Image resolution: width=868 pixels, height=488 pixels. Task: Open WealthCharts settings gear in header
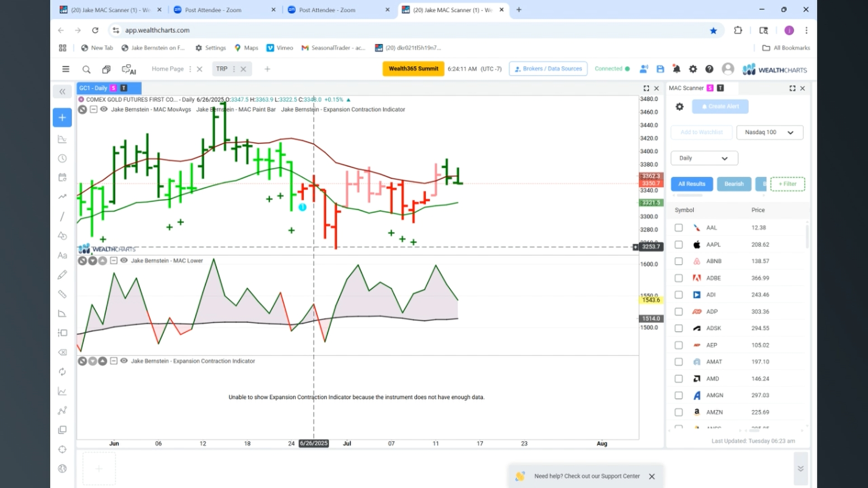pos(693,69)
